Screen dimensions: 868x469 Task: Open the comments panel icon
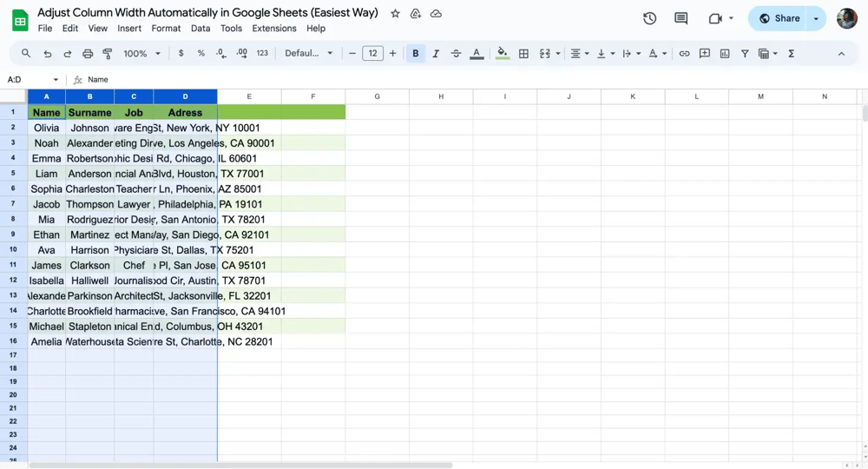click(x=681, y=18)
